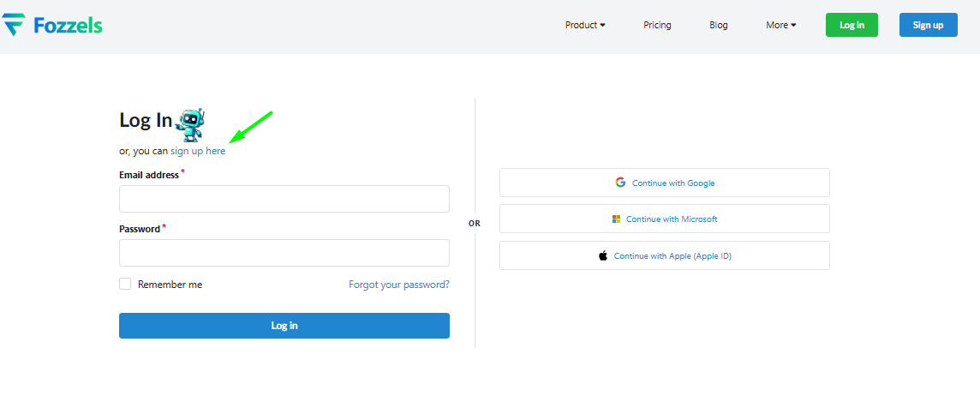This screenshot has width=980, height=396.
Task: Click the robot mascot image
Action: 190,124
